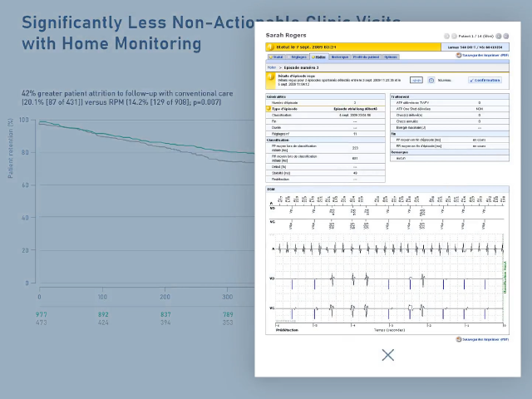Click the episode arrows navigation icon

[416, 81]
